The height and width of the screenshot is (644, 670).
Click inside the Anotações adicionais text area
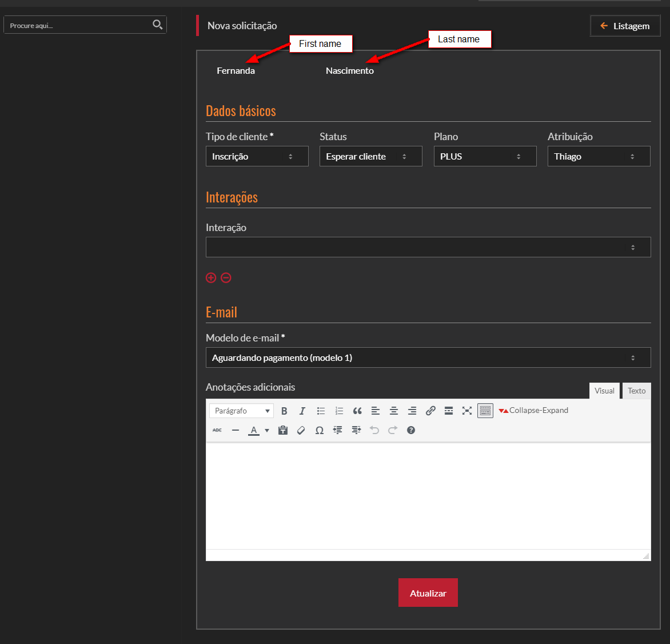(428, 495)
